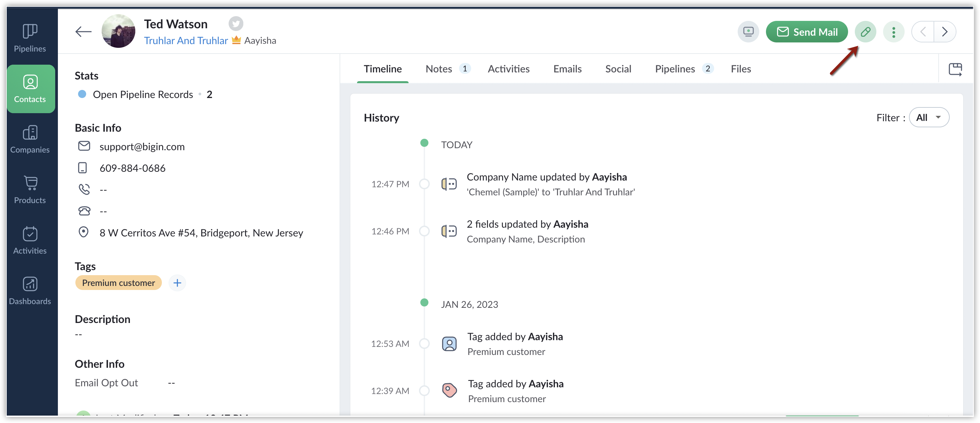980x423 pixels.
Task: Open Activities in the left sidebar
Action: 30,240
